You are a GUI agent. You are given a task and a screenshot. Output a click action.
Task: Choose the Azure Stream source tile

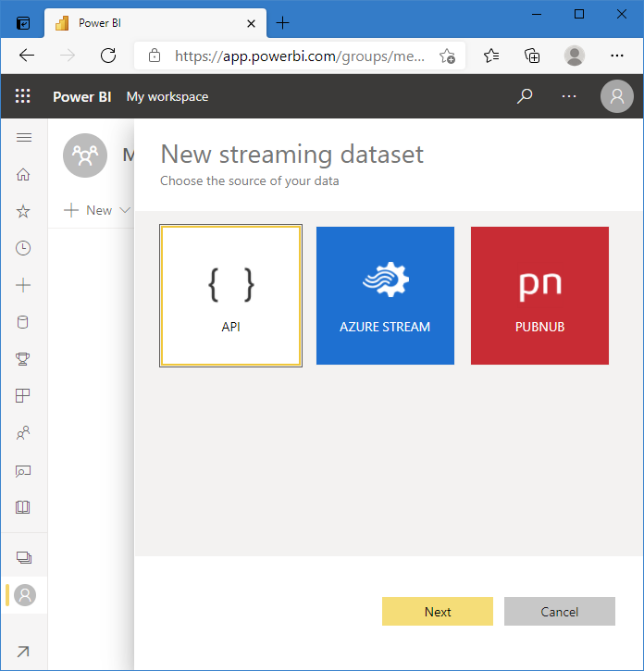click(x=385, y=295)
